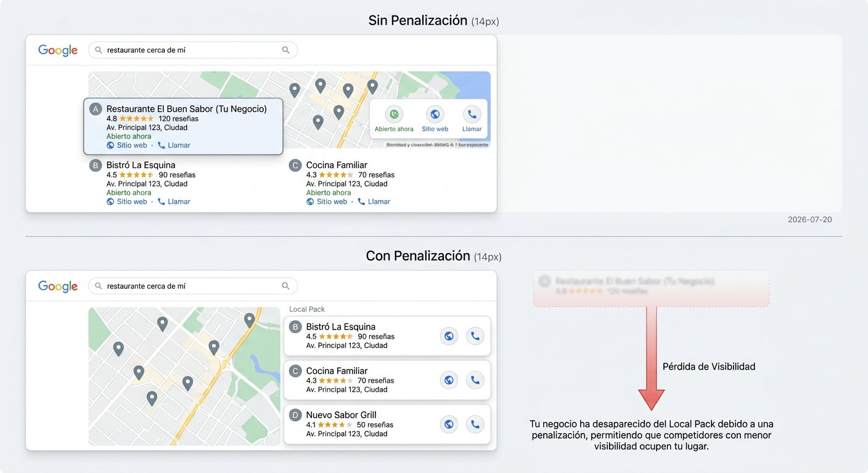Open Cocina Familiar card title in Local Pack

[x=337, y=371]
